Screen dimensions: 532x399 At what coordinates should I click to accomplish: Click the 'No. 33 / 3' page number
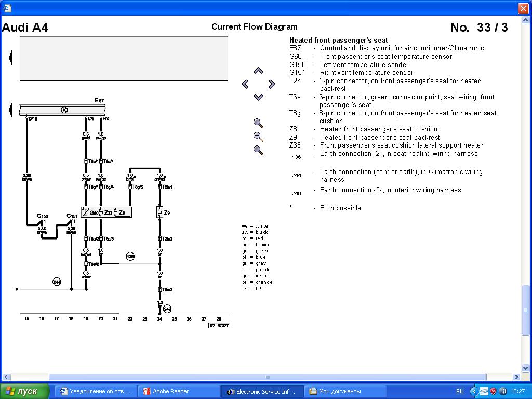click(x=479, y=28)
